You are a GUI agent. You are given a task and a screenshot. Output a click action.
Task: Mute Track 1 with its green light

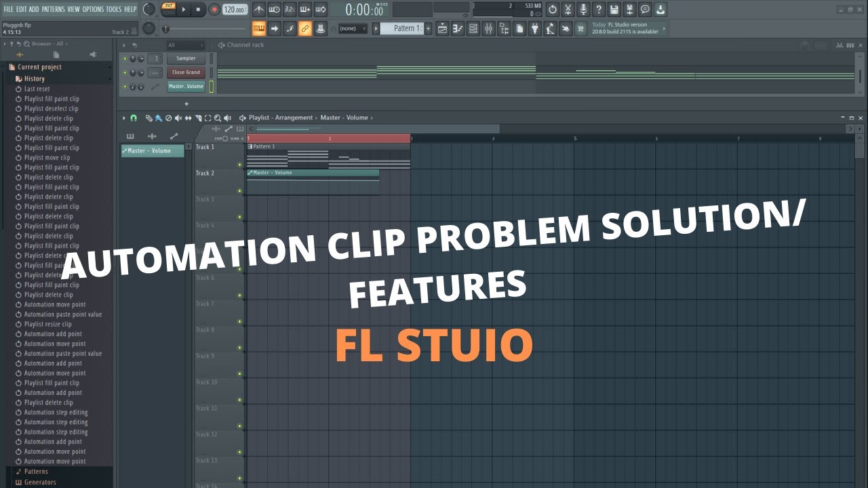pos(239,165)
